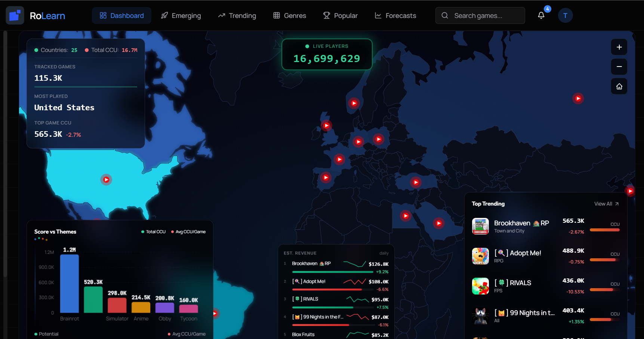Zoom out using the map minus icon
The image size is (644, 339).
619,67
